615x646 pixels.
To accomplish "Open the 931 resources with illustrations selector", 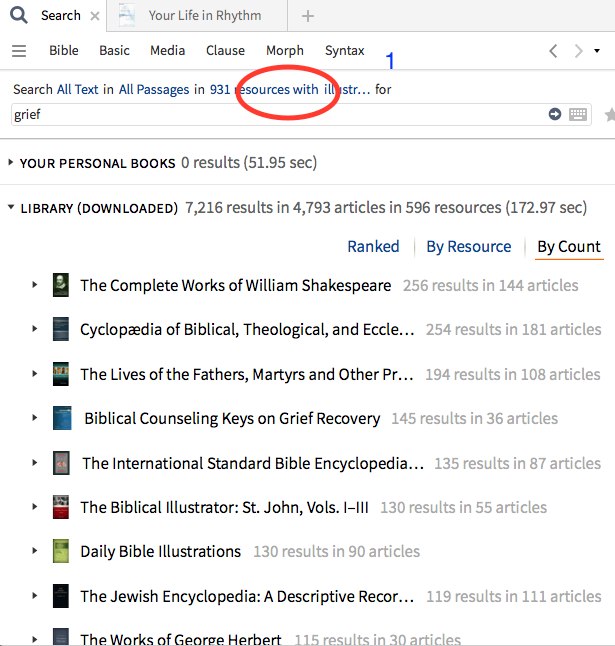I will [290, 89].
